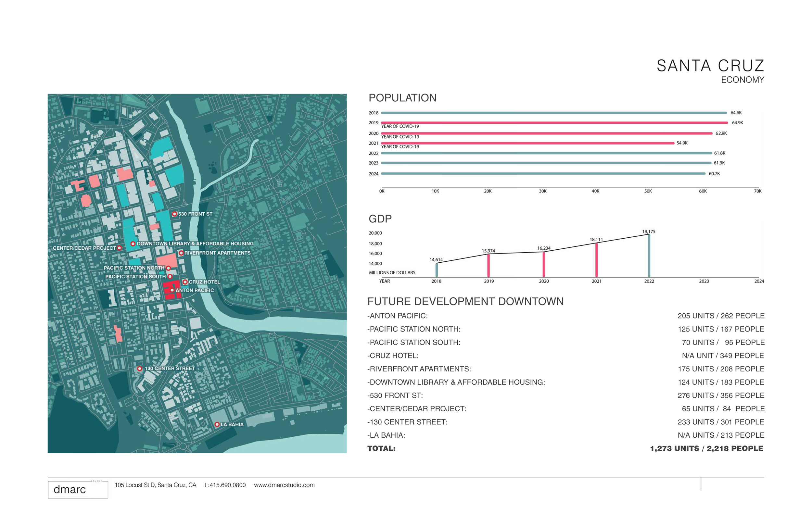Select the Anton Pacific map marker
This screenshot has width=812, height=525.
[173, 290]
